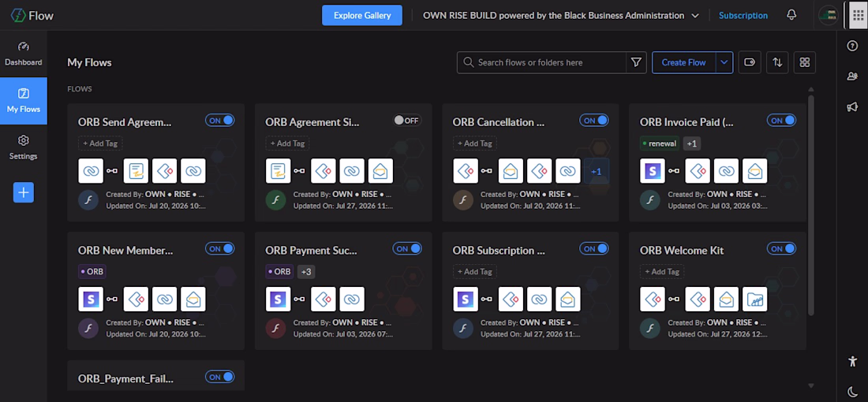The width and height of the screenshot is (868, 402).
Task: Click the contacts icon in right sidebar
Action: click(x=852, y=76)
